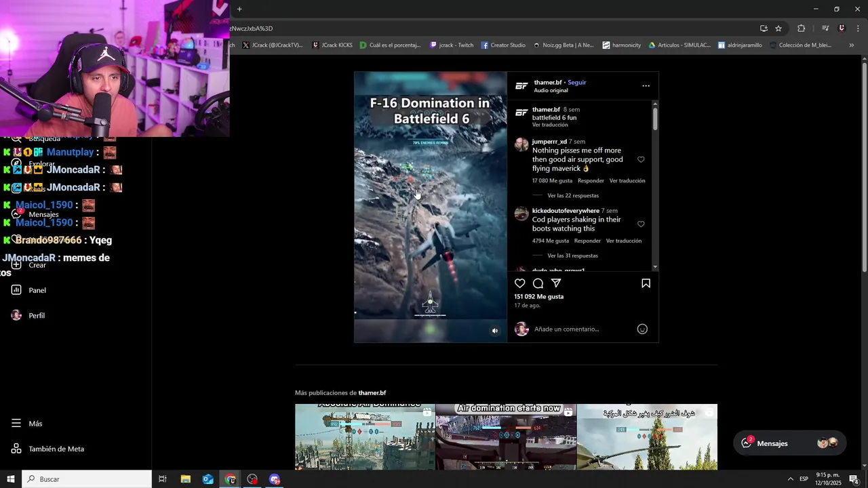Open Windows Start menu
The height and width of the screenshot is (488, 868).
[10, 479]
